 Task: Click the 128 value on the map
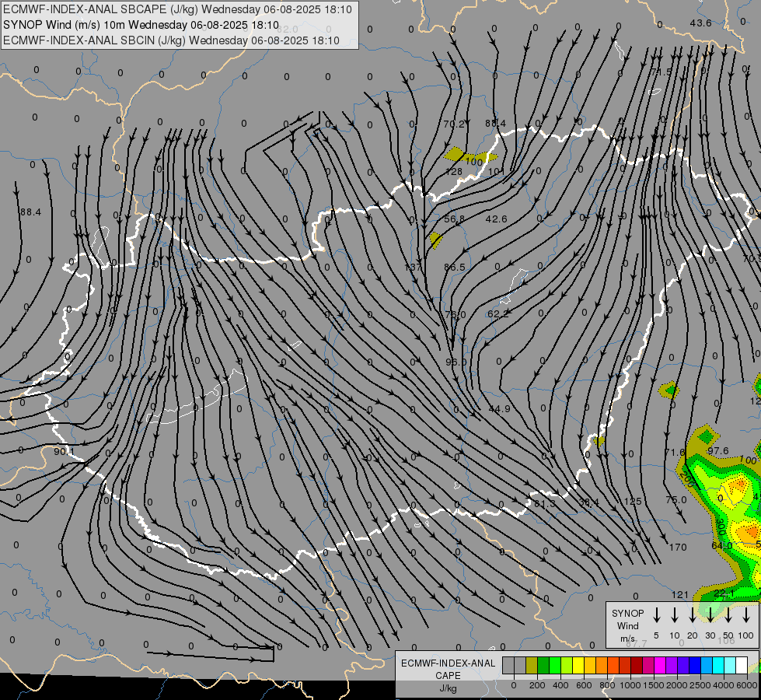[x=454, y=171]
